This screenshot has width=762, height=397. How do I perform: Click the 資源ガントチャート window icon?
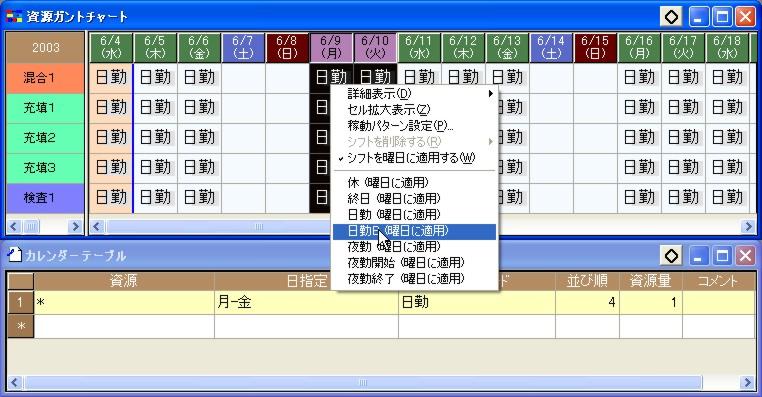(14, 17)
